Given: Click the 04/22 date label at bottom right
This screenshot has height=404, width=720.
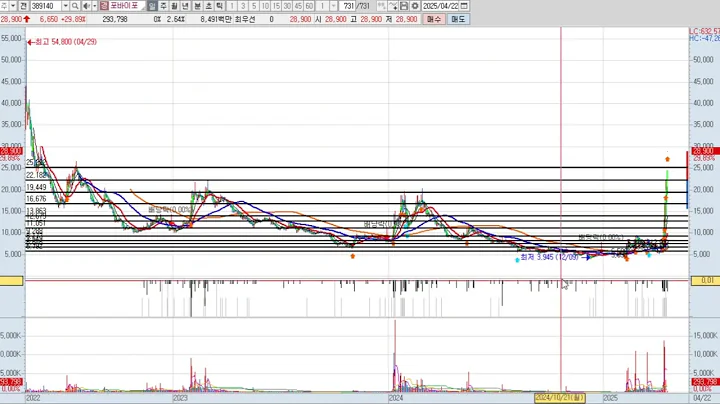Looking at the screenshot, I should (702, 398).
